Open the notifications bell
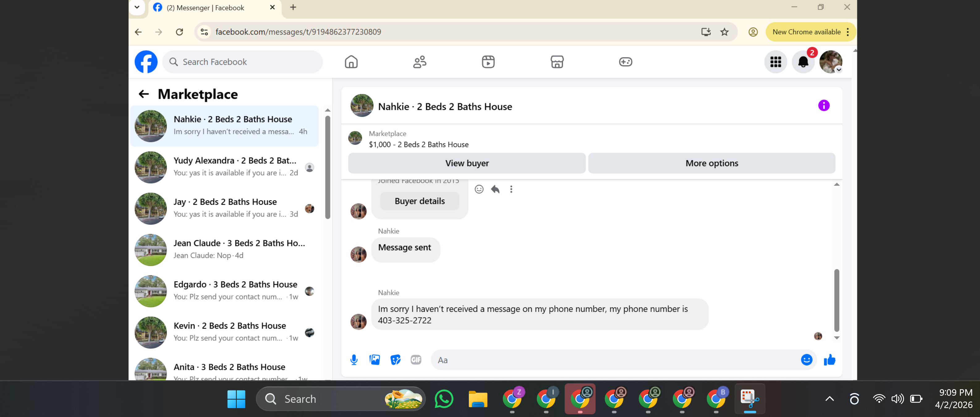The image size is (980, 417). coord(803,62)
